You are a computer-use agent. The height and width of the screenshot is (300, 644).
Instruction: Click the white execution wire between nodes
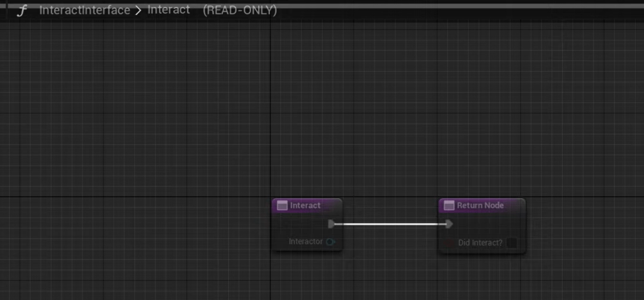(x=390, y=224)
